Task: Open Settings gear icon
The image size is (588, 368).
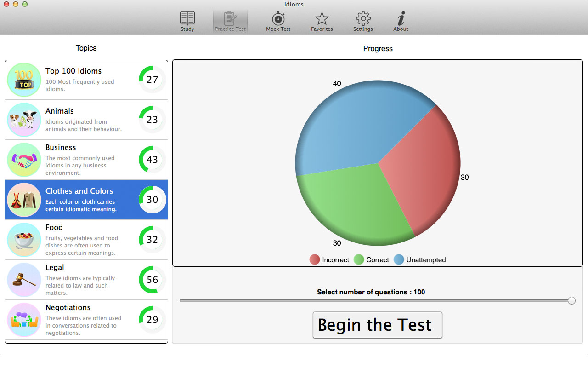Action: [363, 19]
